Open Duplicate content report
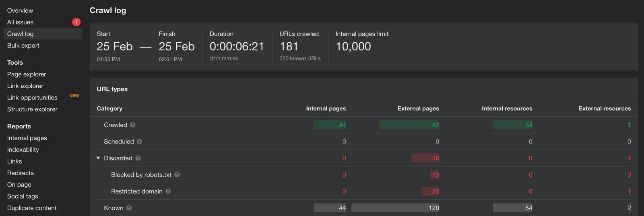 pos(32,208)
